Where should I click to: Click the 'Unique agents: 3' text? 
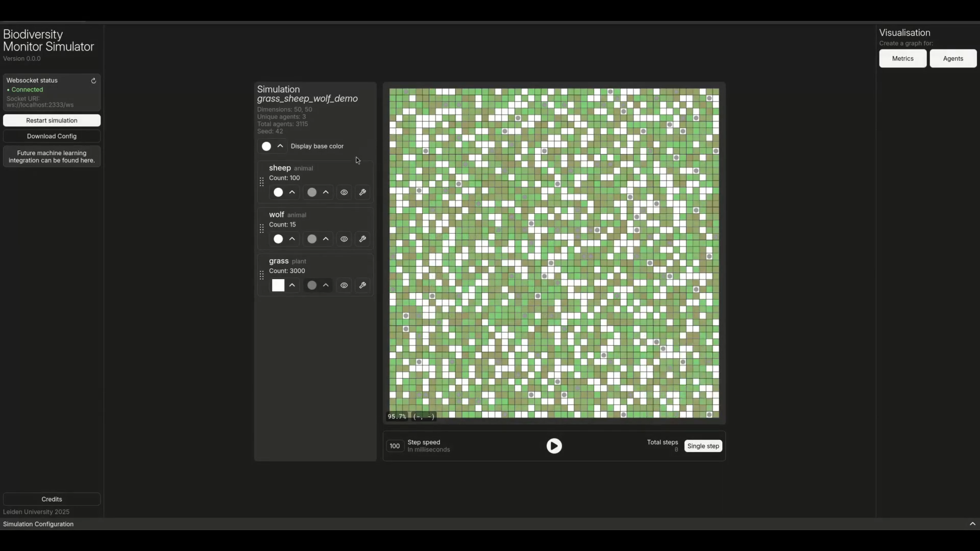pos(281,117)
